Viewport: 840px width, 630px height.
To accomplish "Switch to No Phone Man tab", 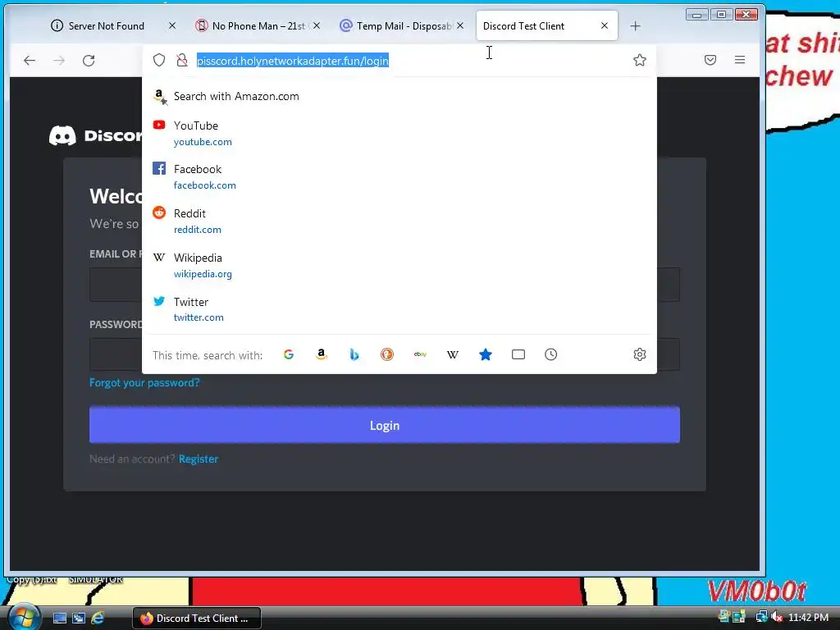I will point(258,25).
